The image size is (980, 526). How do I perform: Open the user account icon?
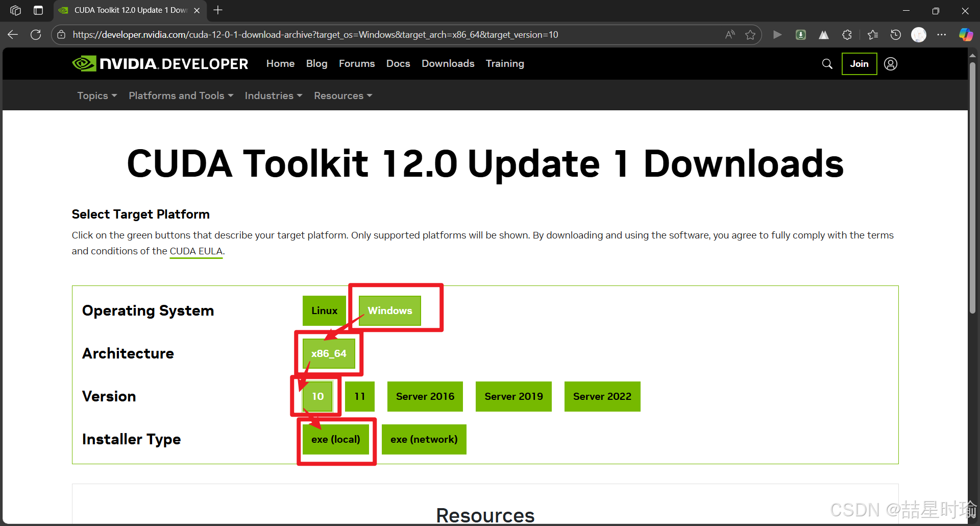coord(890,63)
